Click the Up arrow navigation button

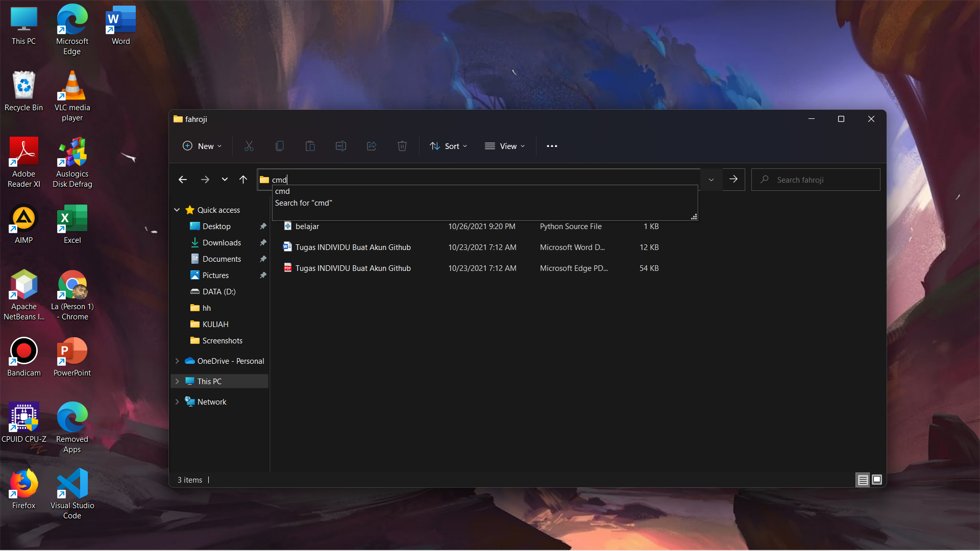243,180
